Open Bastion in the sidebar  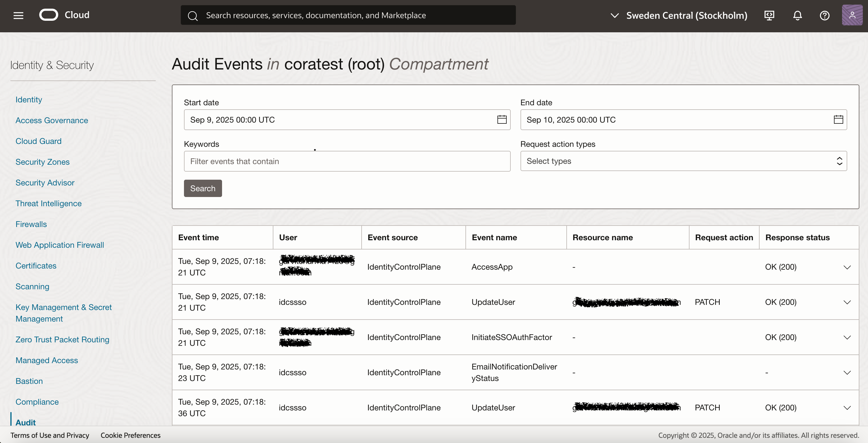pyautogui.click(x=29, y=381)
